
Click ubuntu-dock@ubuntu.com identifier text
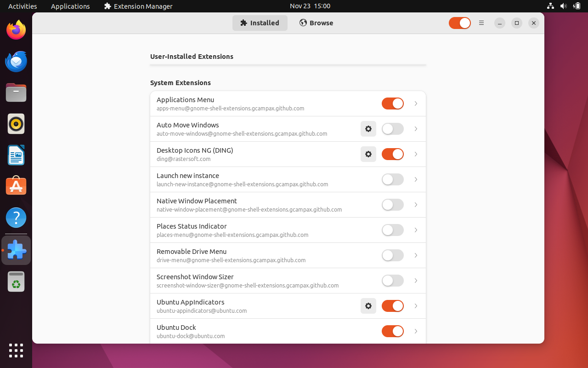coord(191,336)
